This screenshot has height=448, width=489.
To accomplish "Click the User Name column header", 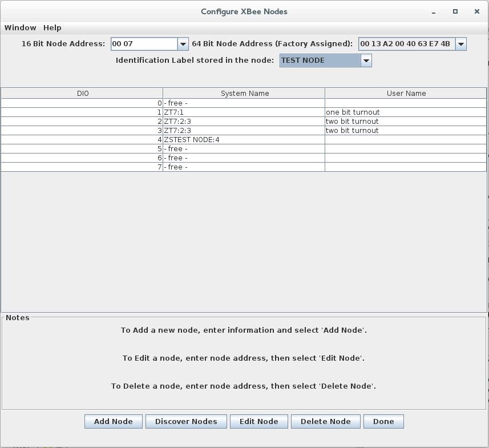I will coord(406,93).
